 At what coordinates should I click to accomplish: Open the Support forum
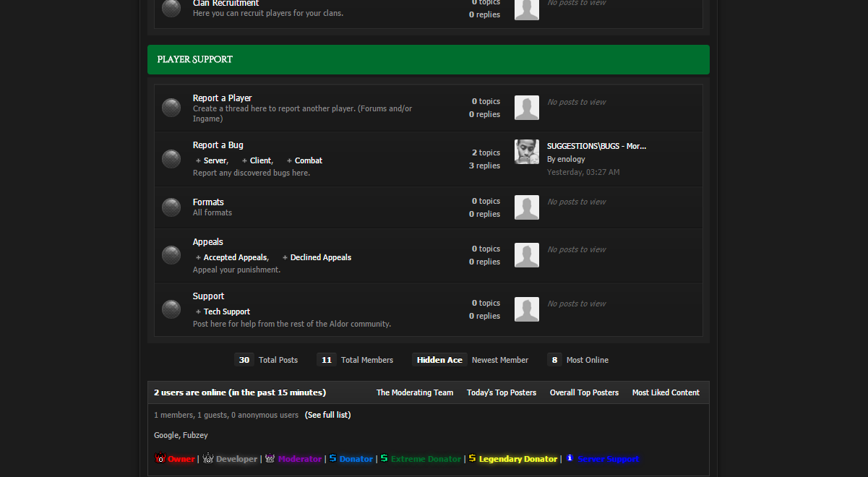208,296
